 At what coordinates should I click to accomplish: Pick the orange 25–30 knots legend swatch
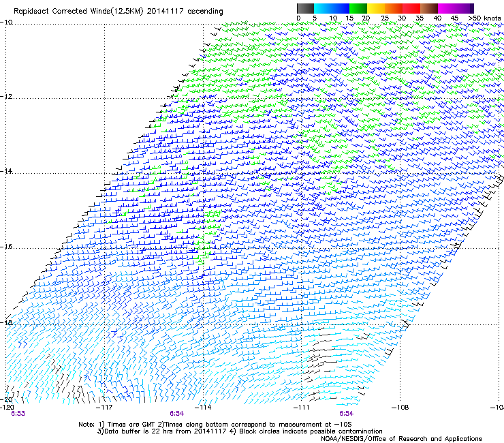point(394,8)
